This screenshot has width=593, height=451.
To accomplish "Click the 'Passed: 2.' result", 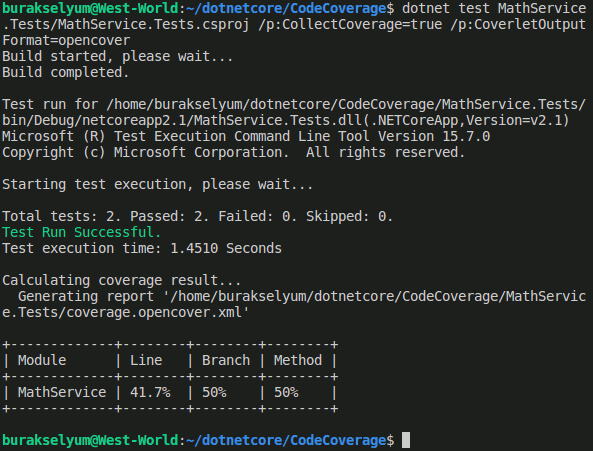I will (x=169, y=216).
